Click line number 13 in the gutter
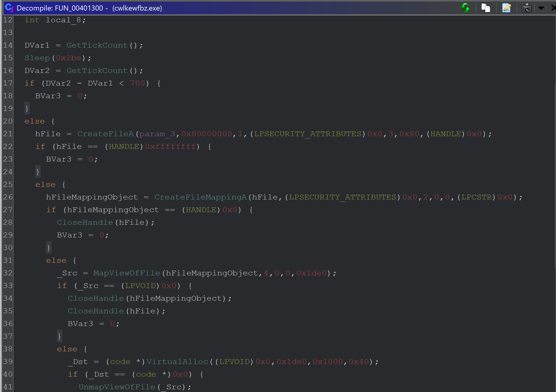This screenshot has height=392, width=556. (8, 33)
